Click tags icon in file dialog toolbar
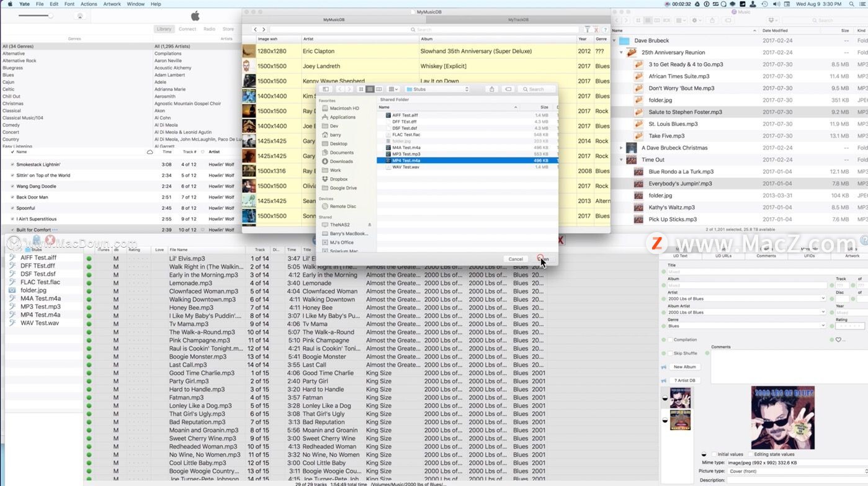868x486 pixels. point(508,89)
